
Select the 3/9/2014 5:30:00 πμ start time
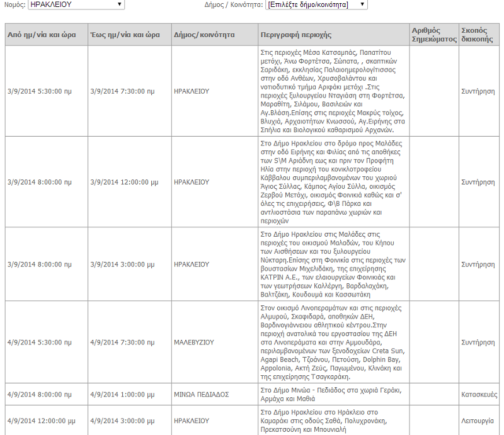pos(39,91)
